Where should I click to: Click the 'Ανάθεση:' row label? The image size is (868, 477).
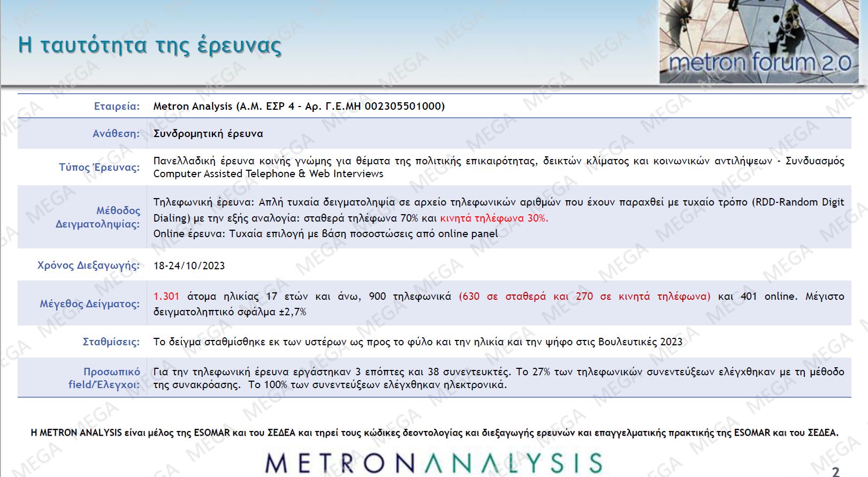point(116,133)
